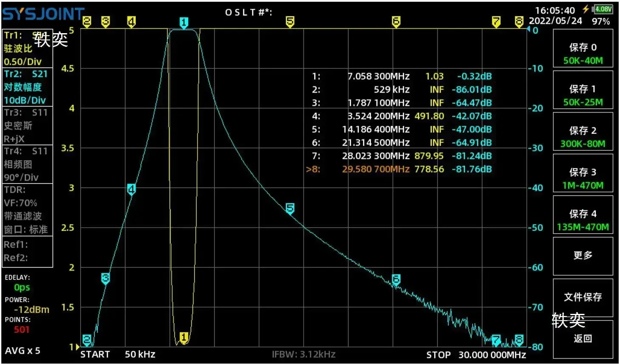Click cyan marker 4 on S21 curve
The width and height of the screenshot is (620, 364).
(x=131, y=189)
